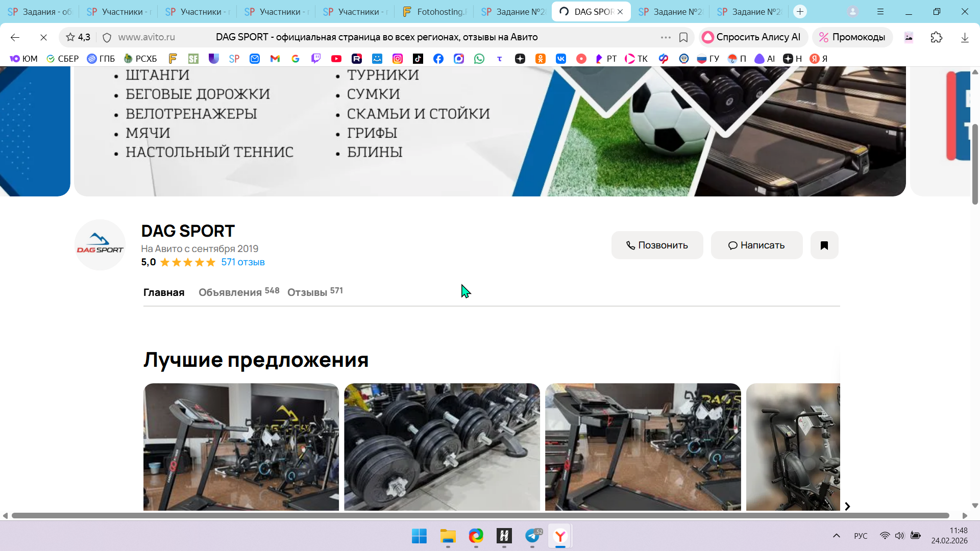Open the WhatsApp bookmark icon
This screenshot has width=980, height=551.
(479, 59)
